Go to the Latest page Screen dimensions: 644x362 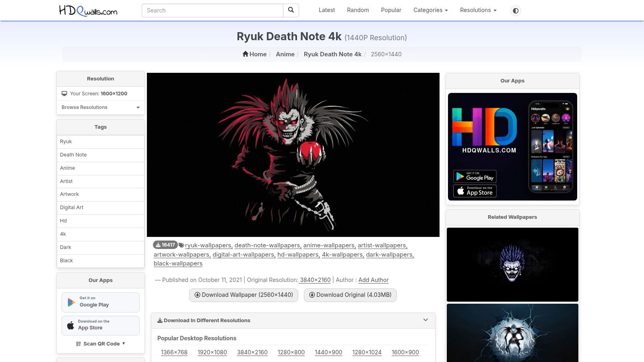[326, 10]
